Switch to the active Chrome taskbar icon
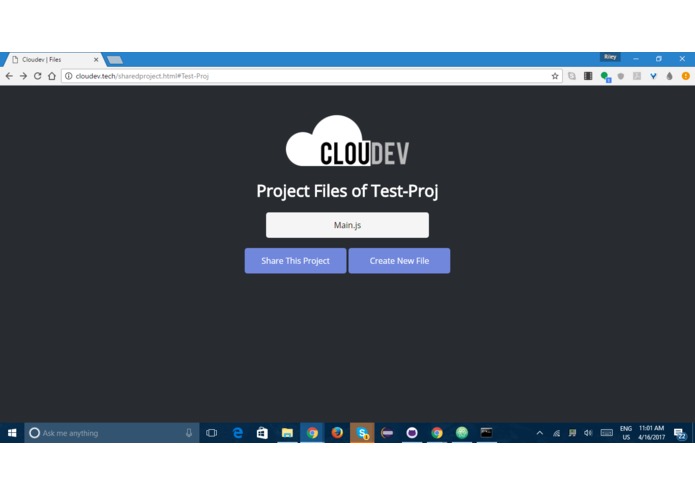Screen dimensions: 695x494 click(x=312, y=433)
